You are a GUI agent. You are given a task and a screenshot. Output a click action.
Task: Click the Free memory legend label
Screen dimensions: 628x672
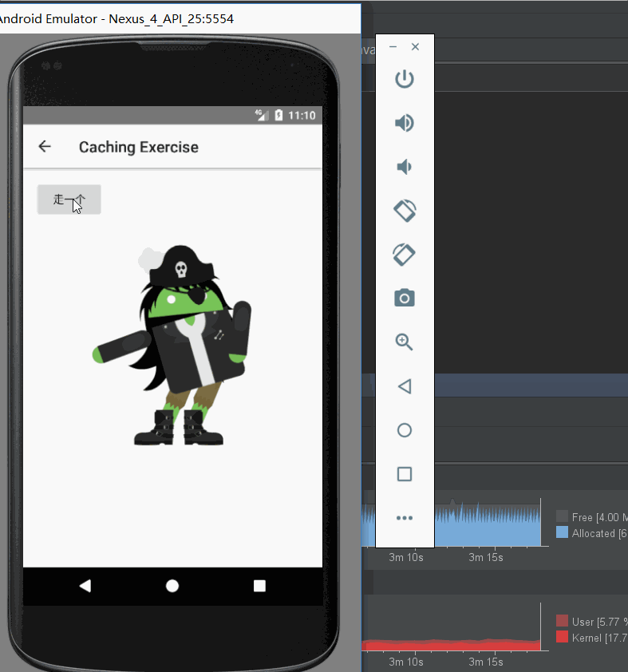(x=600, y=517)
